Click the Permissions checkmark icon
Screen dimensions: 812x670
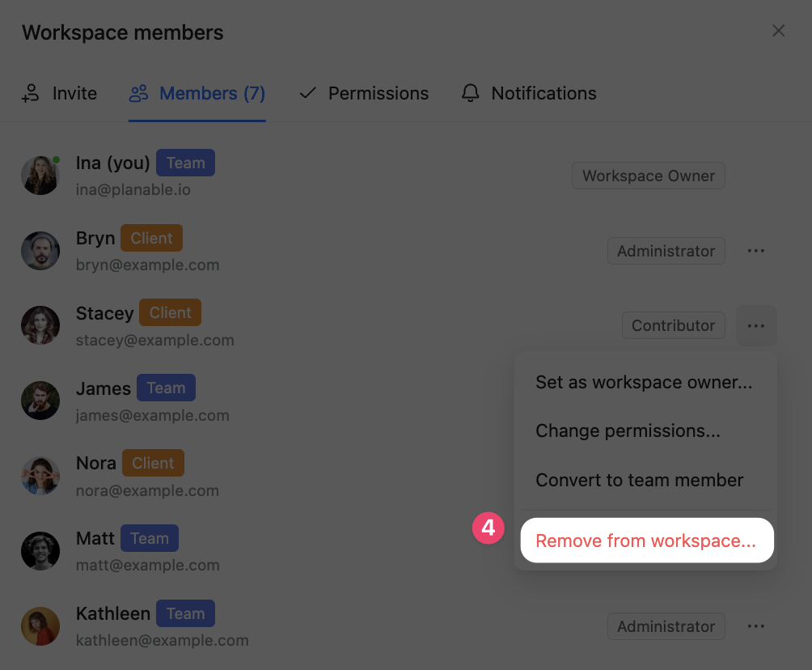(307, 93)
